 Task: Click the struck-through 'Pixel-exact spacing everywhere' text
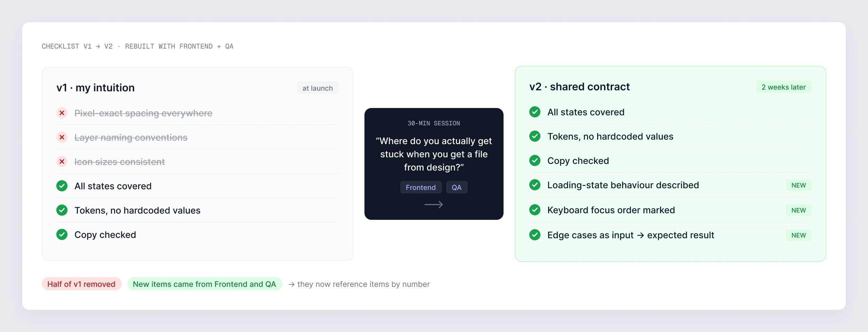pos(143,113)
